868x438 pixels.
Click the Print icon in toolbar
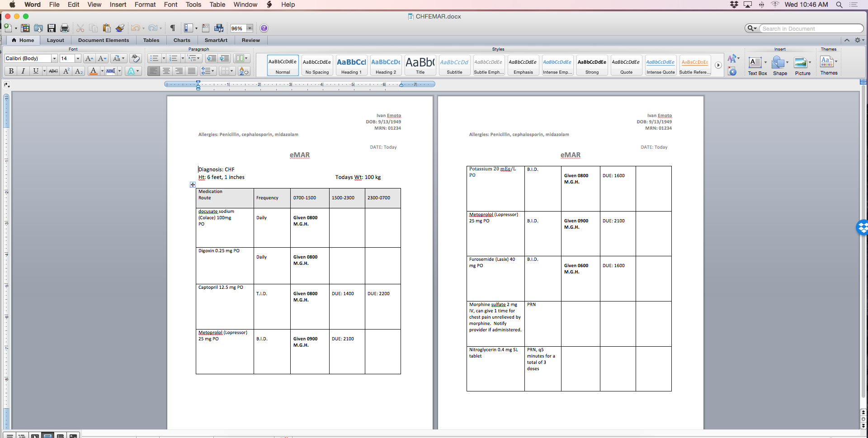[65, 28]
